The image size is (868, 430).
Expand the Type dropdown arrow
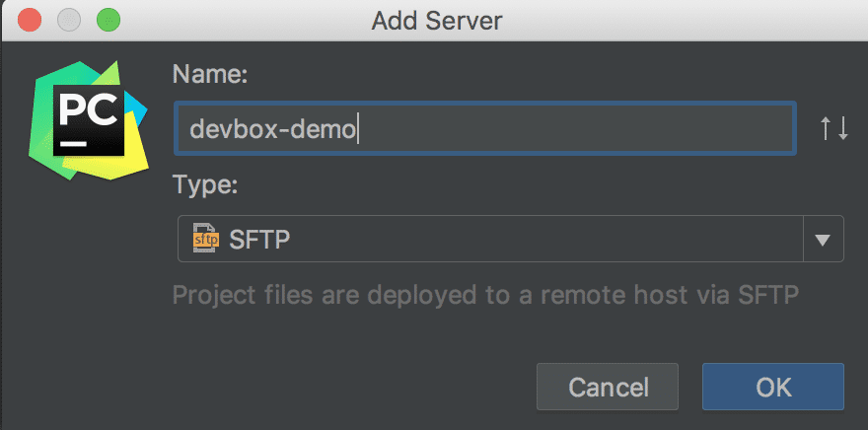click(x=824, y=239)
